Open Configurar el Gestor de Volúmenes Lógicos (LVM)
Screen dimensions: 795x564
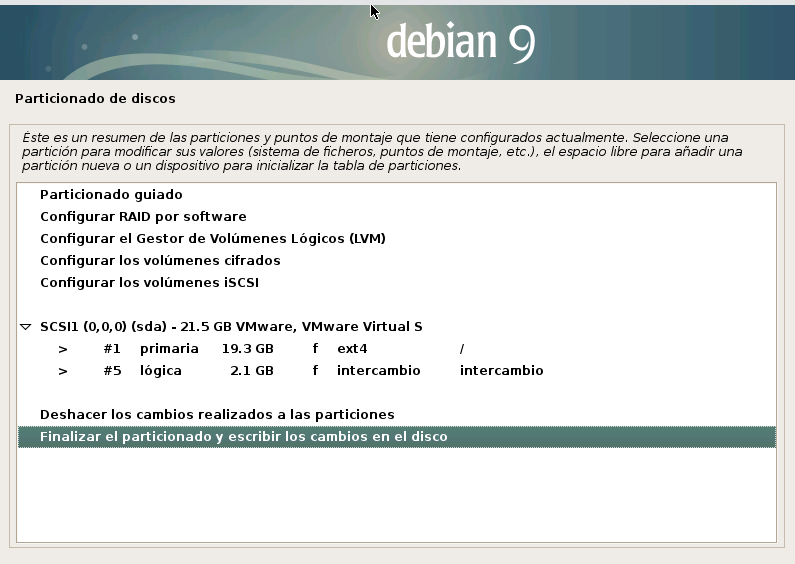[x=397, y=238]
